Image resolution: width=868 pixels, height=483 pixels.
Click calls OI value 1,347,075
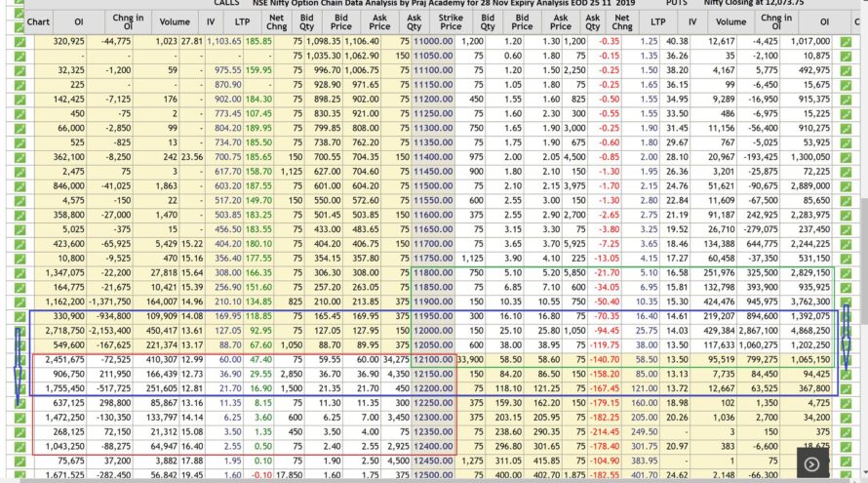pos(65,273)
